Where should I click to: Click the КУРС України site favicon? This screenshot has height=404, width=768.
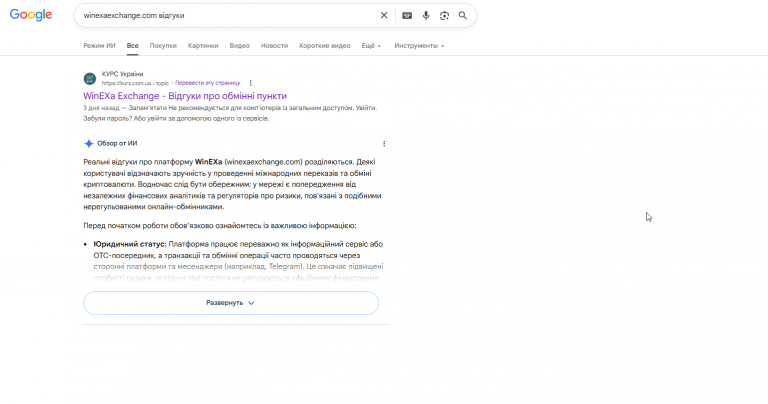90,78
